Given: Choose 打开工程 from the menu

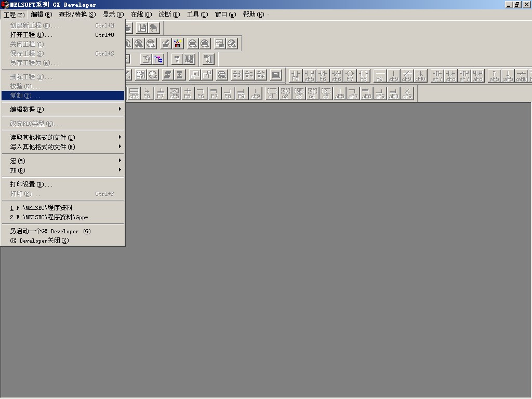Looking at the screenshot, I should [31, 35].
